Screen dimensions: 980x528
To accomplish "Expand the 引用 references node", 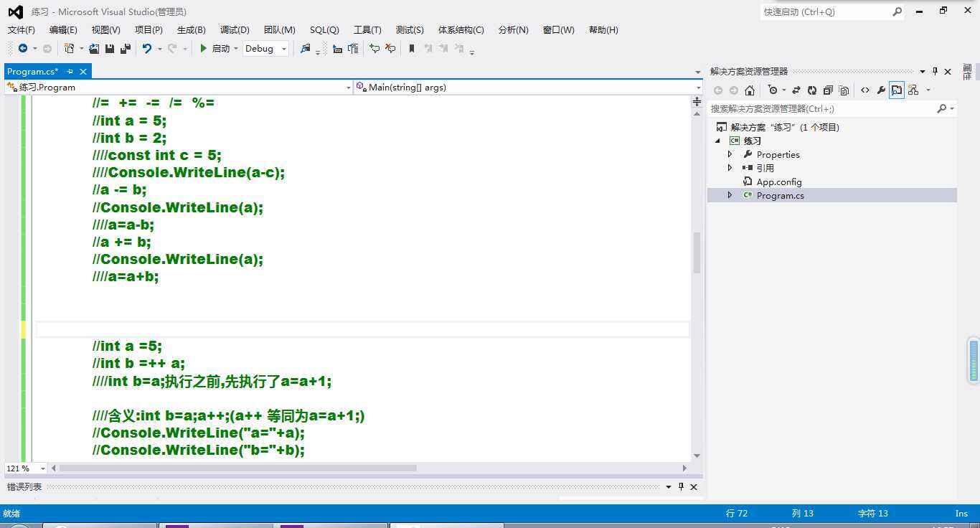I will coord(730,168).
